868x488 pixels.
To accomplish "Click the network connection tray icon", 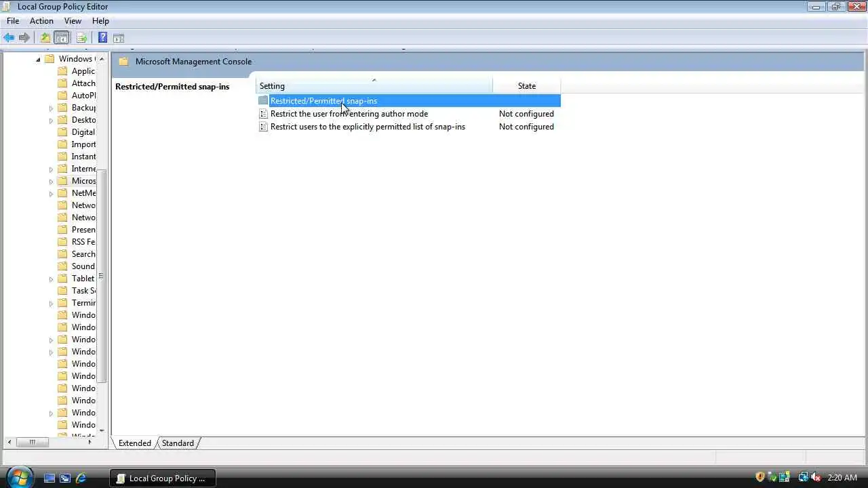I will [x=804, y=478].
